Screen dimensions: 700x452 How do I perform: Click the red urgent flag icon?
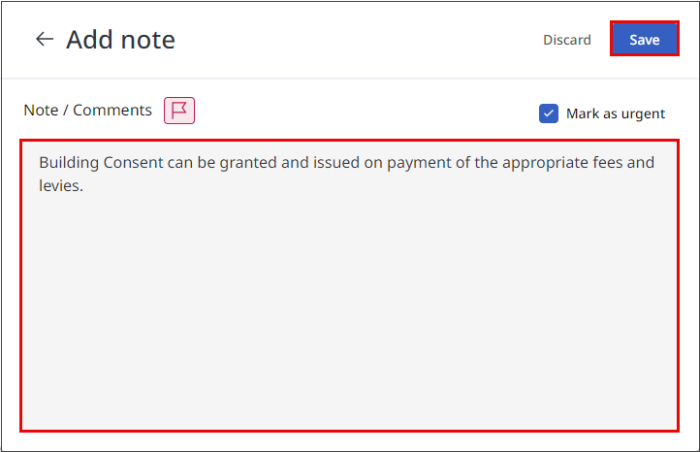[x=179, y=110]
